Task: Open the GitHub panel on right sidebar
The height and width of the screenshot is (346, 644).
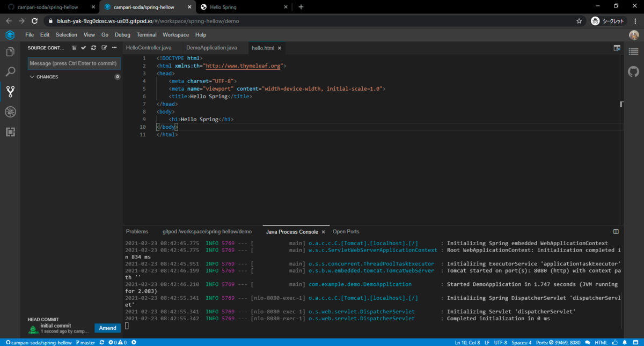Action: click(x=634, y=71)
